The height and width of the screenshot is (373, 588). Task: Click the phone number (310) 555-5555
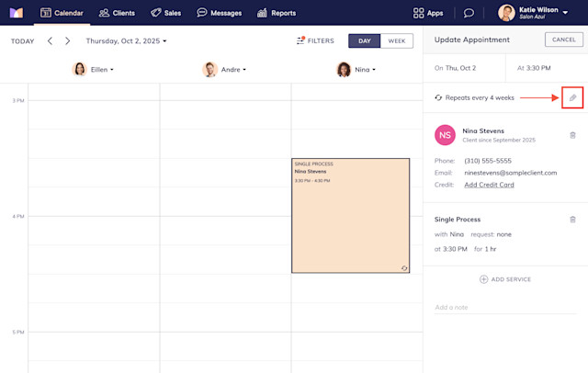click(x=488, y=161)
